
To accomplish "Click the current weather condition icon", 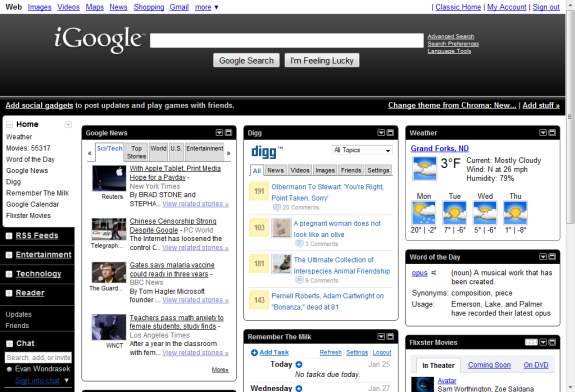I will (425, 168).
